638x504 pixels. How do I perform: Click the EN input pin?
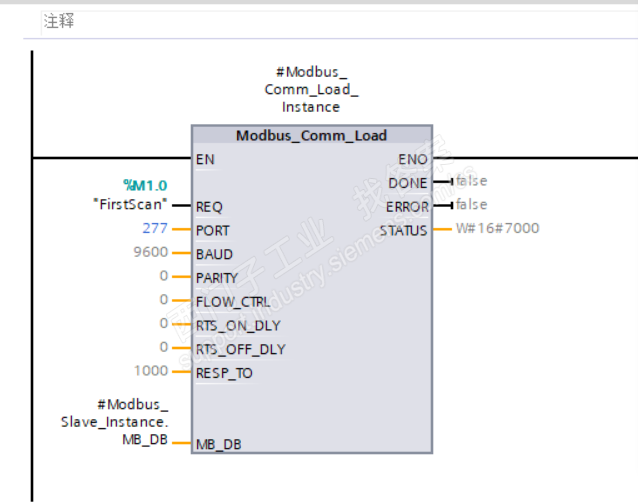click(205, 159)
